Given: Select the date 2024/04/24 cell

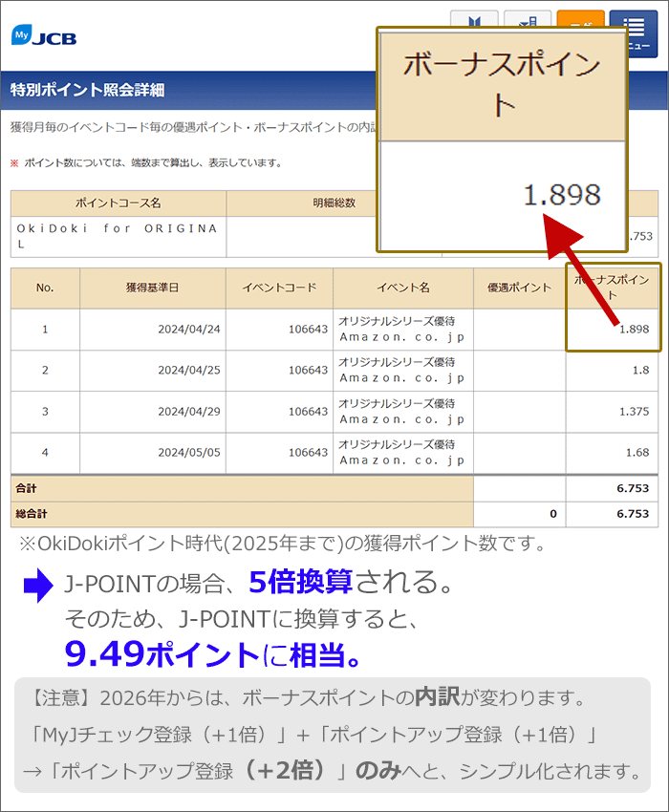Looking at the screenshot, I should pos(152,330).
